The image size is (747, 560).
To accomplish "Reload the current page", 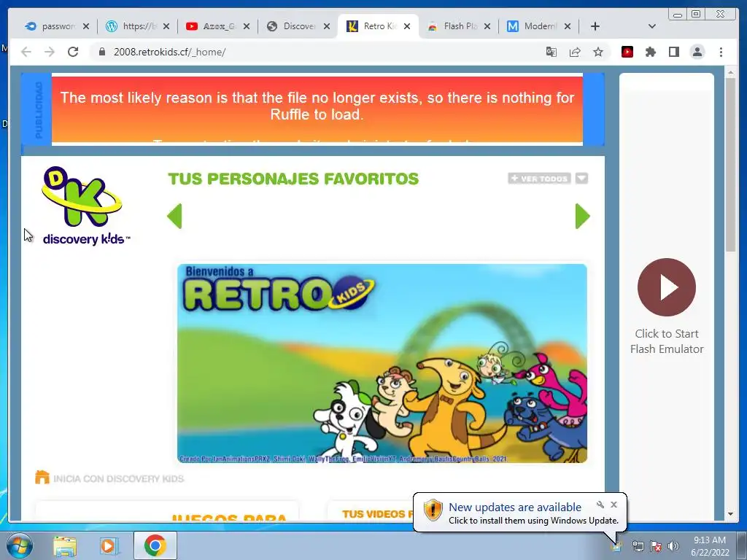I will (x=73, y=52).
